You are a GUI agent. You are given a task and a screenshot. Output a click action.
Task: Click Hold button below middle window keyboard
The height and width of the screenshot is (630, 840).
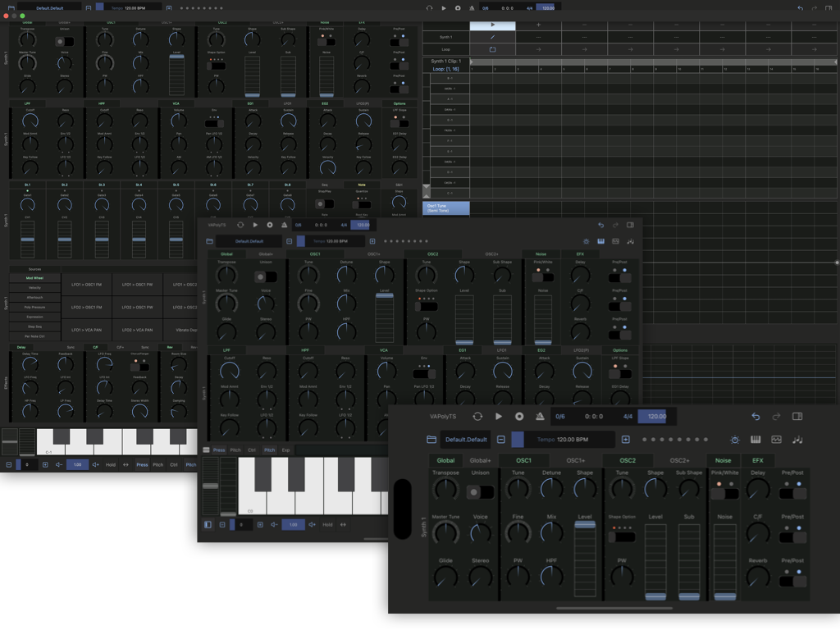[327, 525]
